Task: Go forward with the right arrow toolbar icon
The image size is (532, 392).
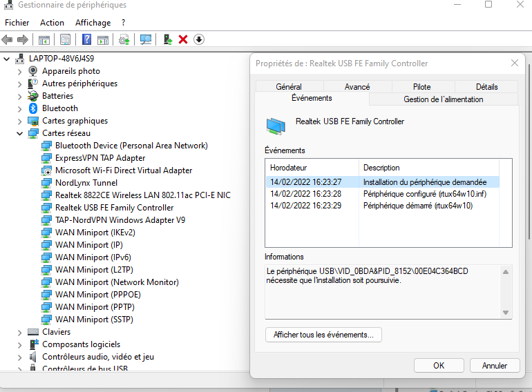Action: click(x=22, y=39)
